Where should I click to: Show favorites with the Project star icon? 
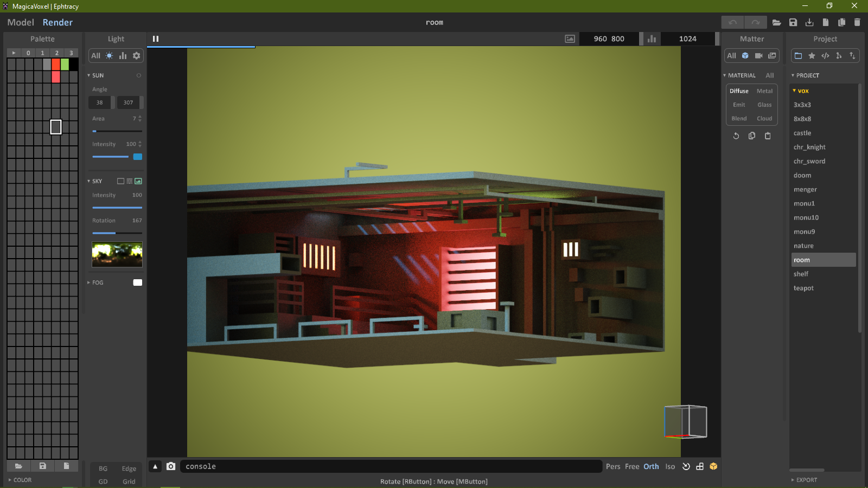(812, 55)
